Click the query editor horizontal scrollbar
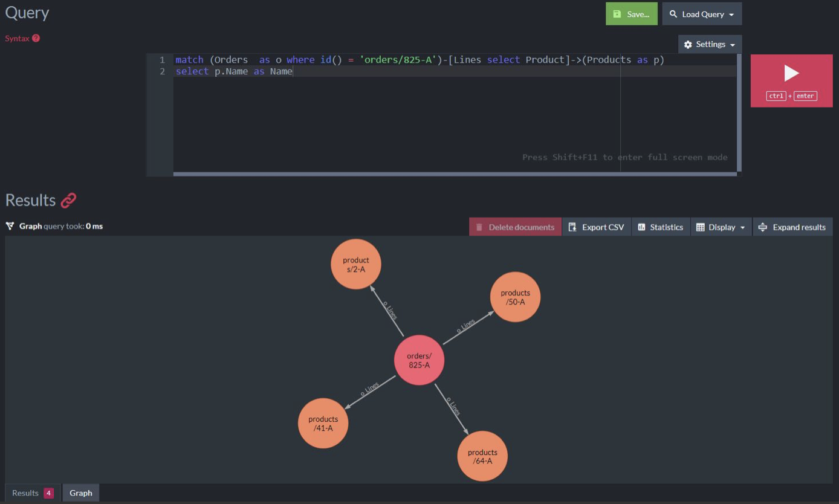Screen dimensions: 839x504 (x=455, y=174)
